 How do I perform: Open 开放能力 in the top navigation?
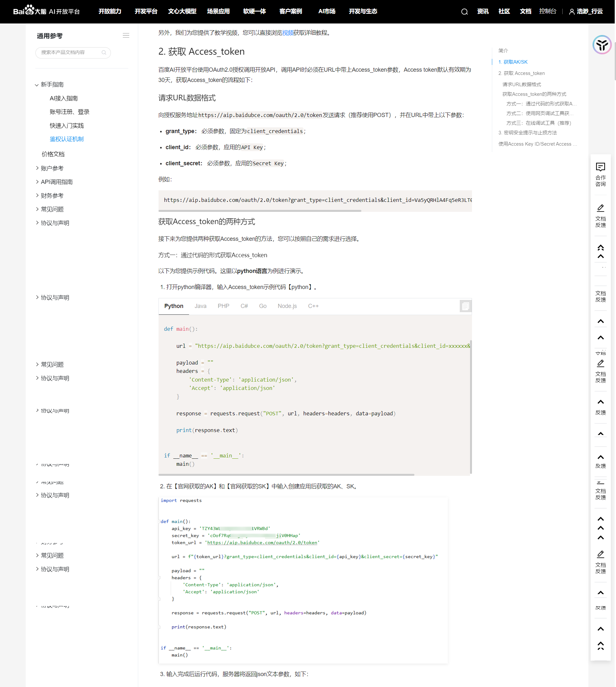[110, 12]
